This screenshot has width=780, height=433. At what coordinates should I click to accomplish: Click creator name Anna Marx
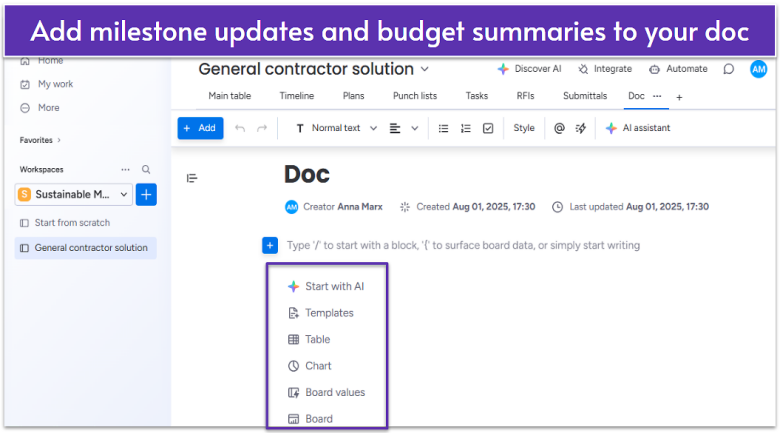[x=360, y=207]
